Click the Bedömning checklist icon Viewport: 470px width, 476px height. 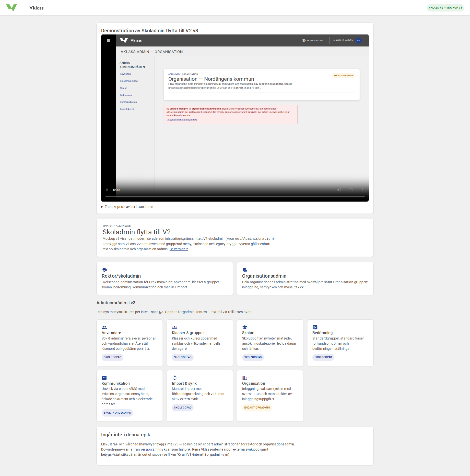pos(315,327)
